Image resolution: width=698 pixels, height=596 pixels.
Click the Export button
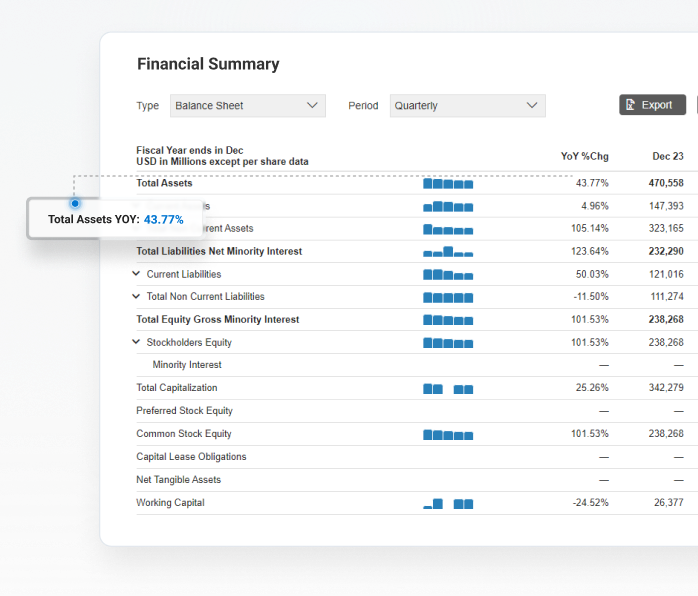[653, 105]
